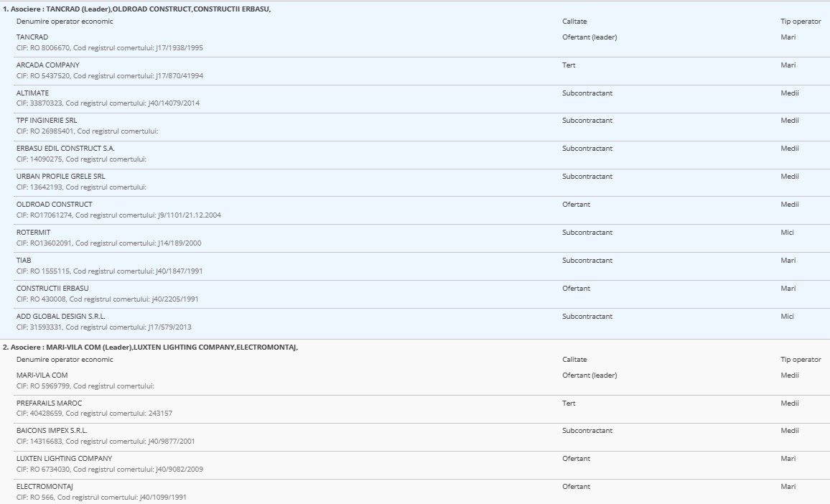Click the ELECTROMONTAJ operator name
Image resolution: width=830 pixels, height=504 pixels.
coord(45,487)
